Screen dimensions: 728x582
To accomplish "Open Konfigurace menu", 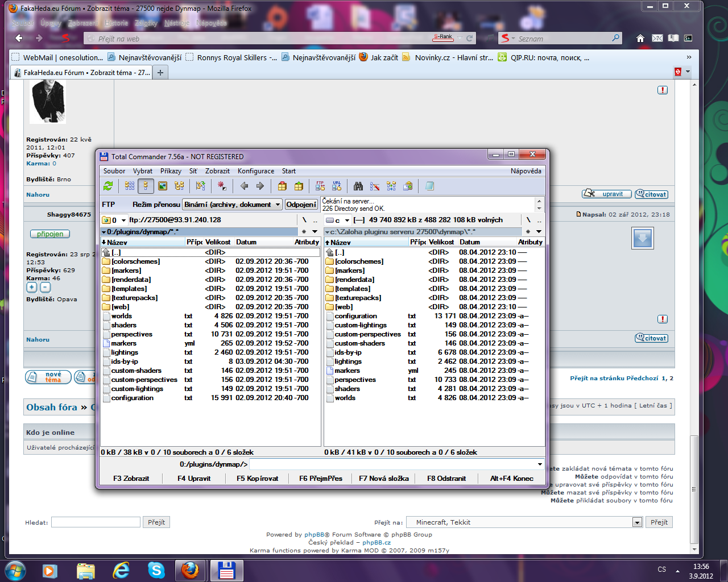I will (x=256, y=171).
